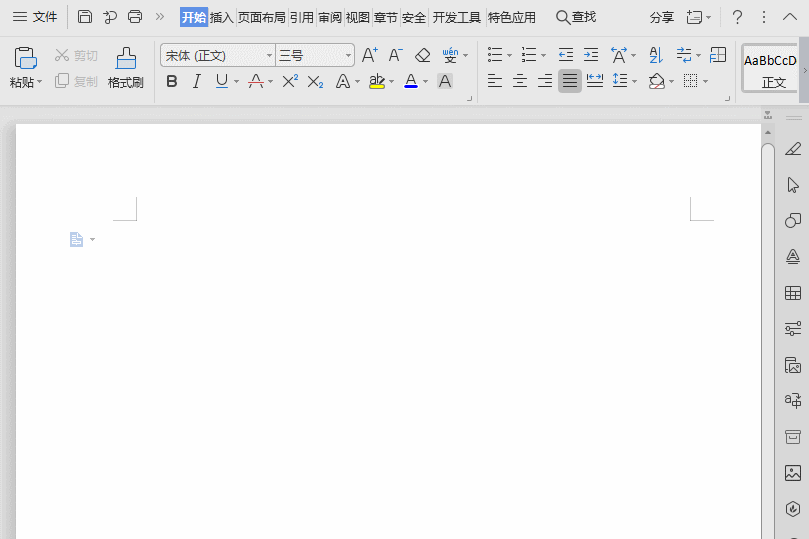Switch to the 开发工具 tab
The image size is (809, 539).
point(457,18)
